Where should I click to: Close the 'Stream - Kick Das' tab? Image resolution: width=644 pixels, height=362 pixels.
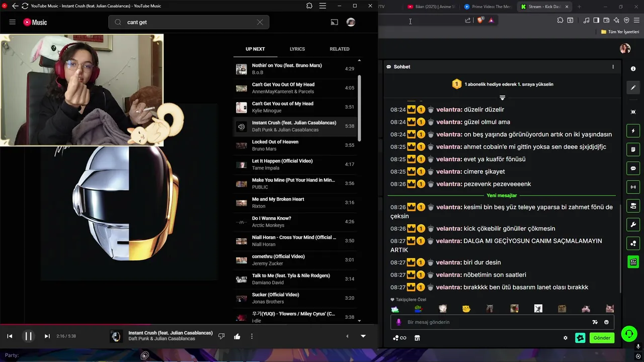click(567, 7)
